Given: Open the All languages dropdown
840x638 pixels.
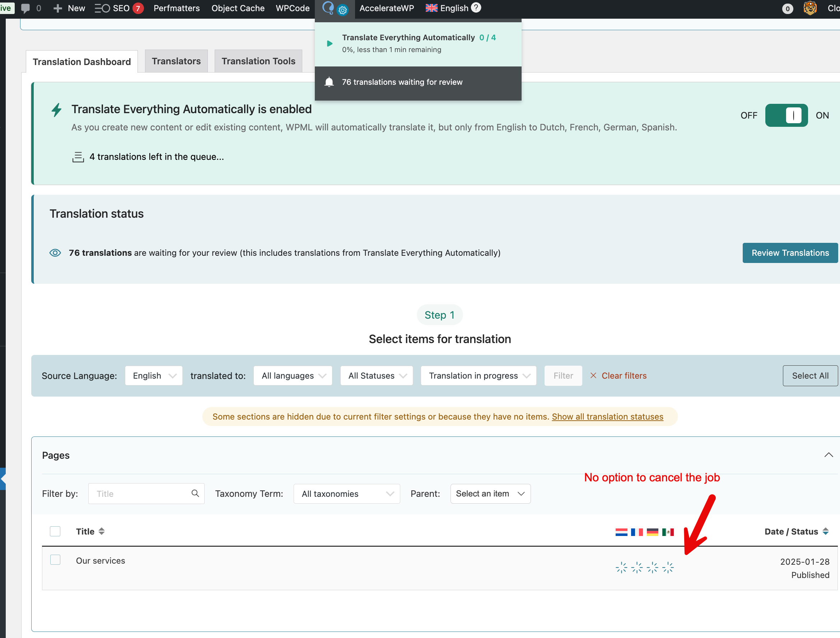Looking at the screenshot, I should tap(293, 375).
